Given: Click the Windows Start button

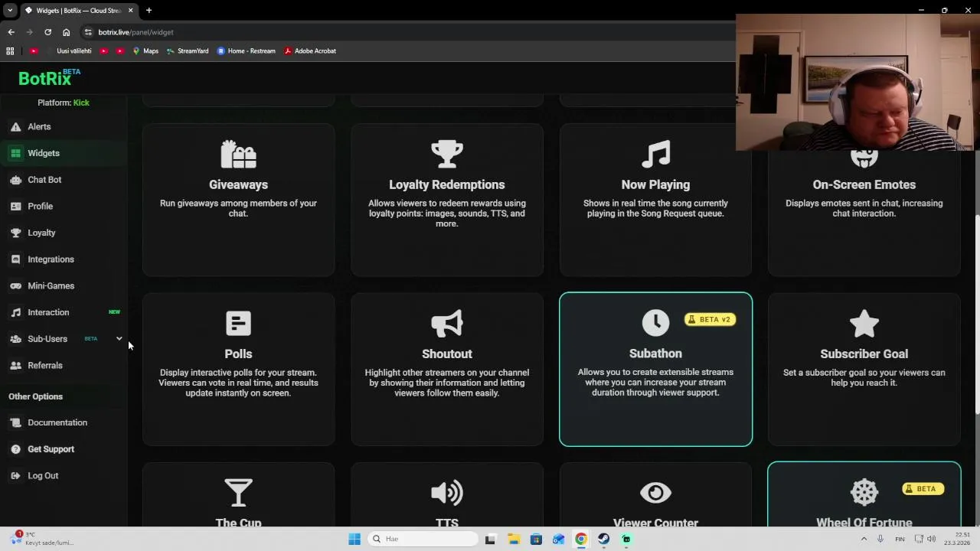Looking at the screenshot, I should [354, 539].
